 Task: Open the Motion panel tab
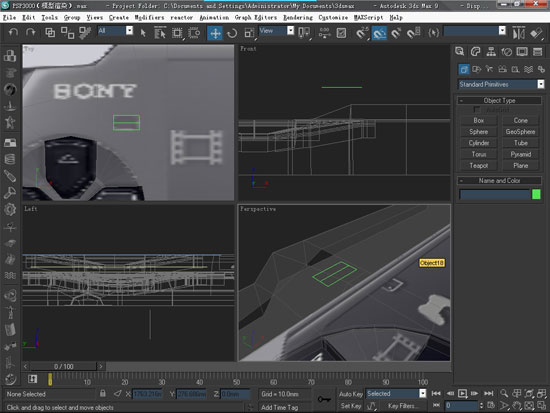pyautogui.click(x=507, y=52)
